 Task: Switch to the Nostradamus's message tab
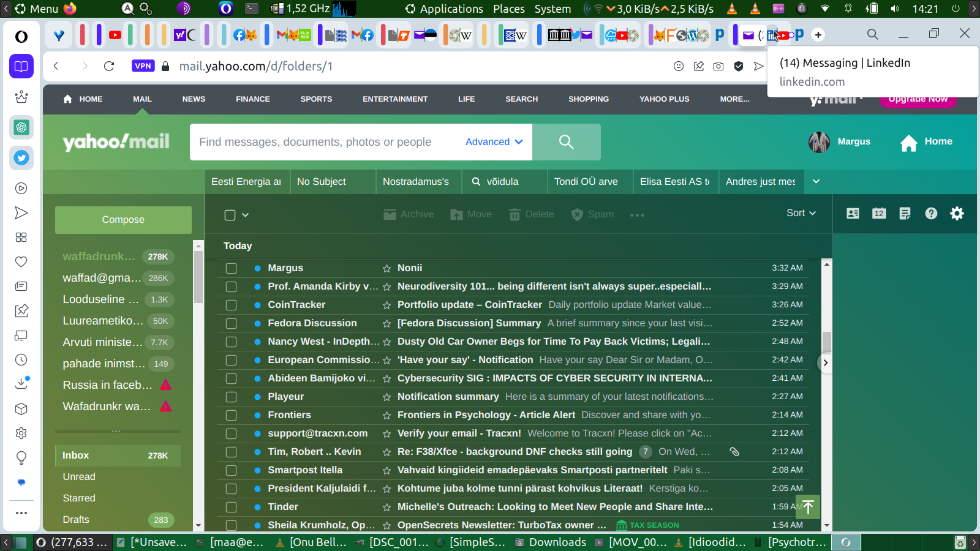coord(417,182)
